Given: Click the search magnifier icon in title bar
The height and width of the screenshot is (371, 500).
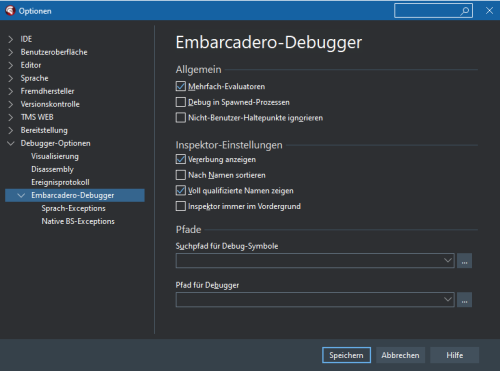Looking at the screenshot, I should pyautogui.click(x=464, y=11).
